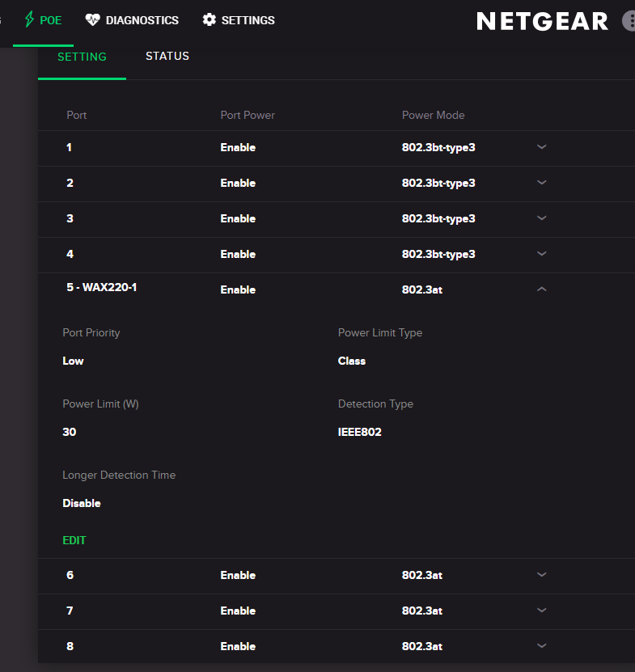Expand port 6 PoE settings

click(x=542, y=575)
